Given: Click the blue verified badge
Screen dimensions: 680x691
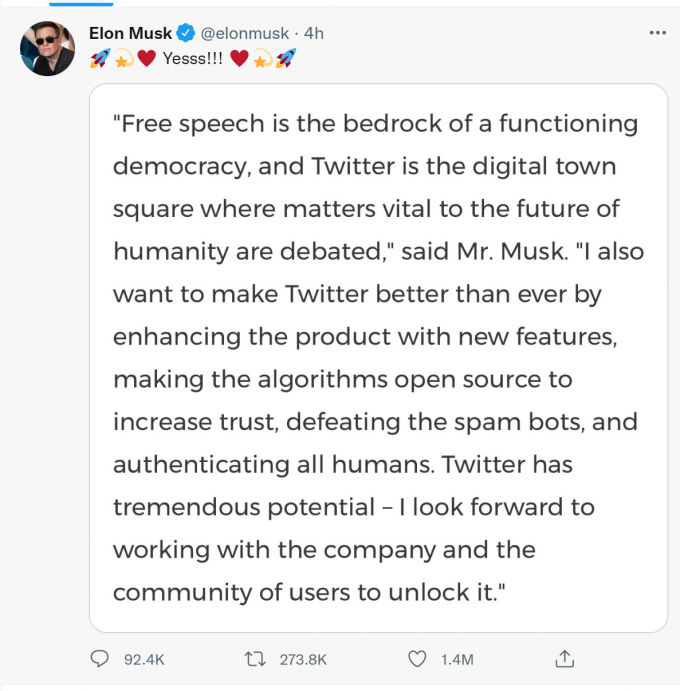Looking at the screenshot, I should click(187, 33).
